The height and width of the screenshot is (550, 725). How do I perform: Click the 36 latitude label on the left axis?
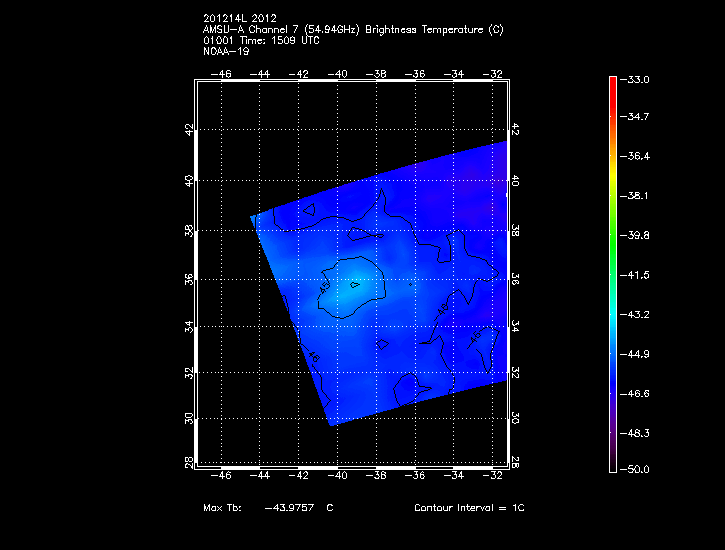(x=189, y=278)
